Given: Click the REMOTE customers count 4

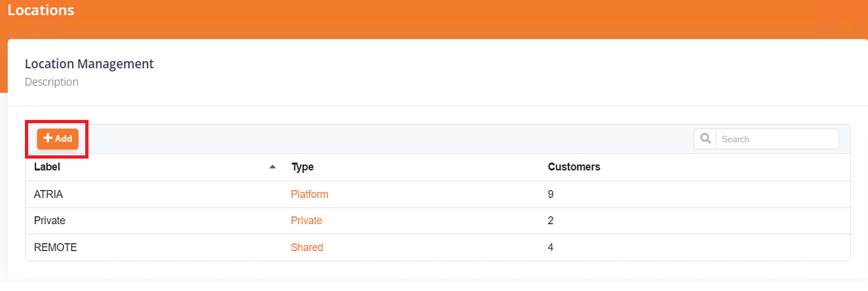Looking at the screenshot, I should [x=551, y=248].
